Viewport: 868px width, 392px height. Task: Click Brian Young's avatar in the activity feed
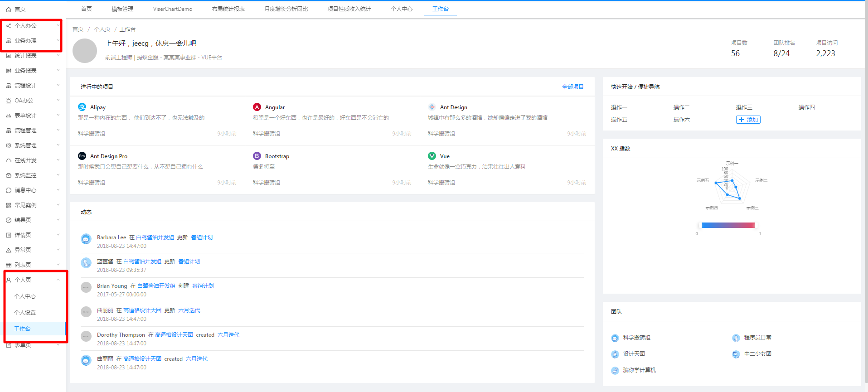pos(86,287)
